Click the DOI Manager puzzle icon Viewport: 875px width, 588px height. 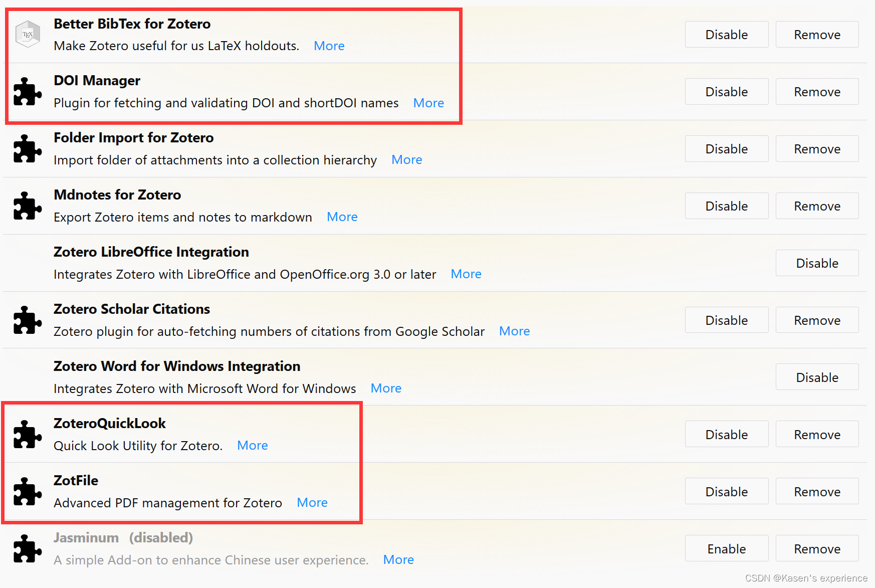click(28, 91)
